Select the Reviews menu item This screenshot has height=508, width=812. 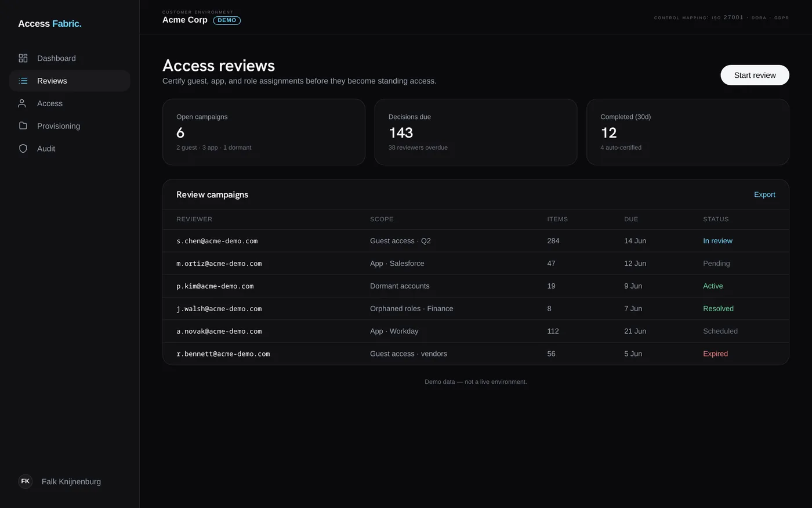click(70, 81)
